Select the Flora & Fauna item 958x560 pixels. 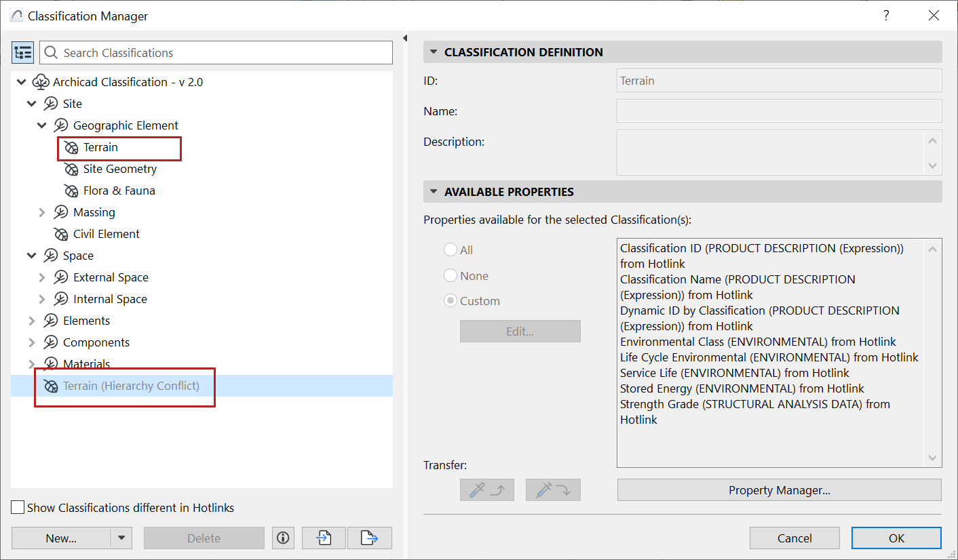coord(119,191)
